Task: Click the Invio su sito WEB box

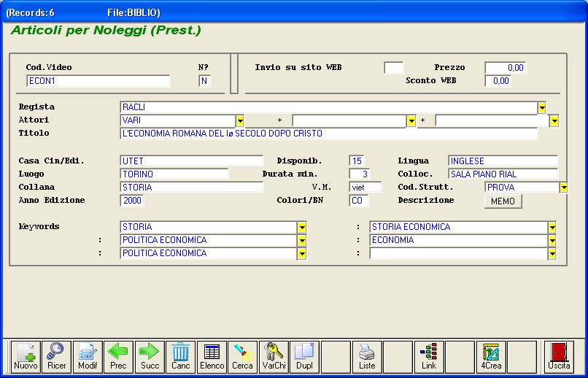Action: point(394,68)
